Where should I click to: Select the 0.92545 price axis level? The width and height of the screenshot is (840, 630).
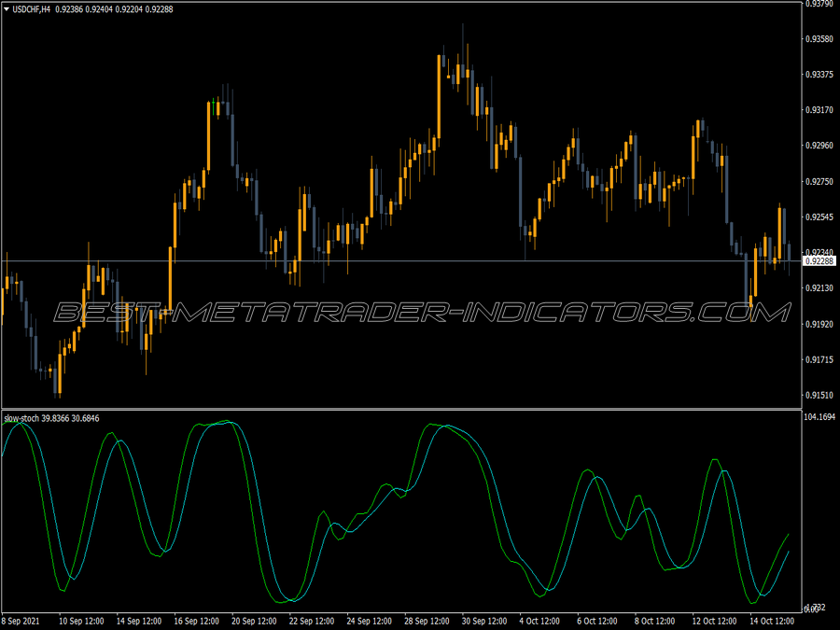coord(818,217)
